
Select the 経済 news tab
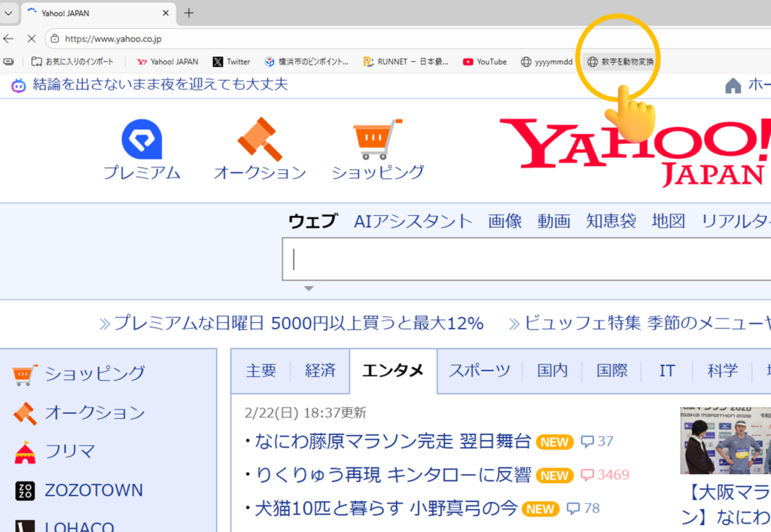[320, 370]
